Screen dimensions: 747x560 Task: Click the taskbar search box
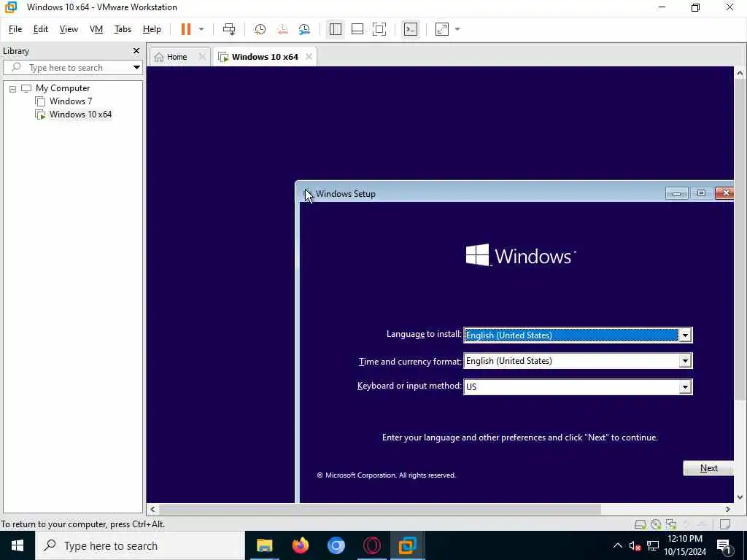point(140,545)
